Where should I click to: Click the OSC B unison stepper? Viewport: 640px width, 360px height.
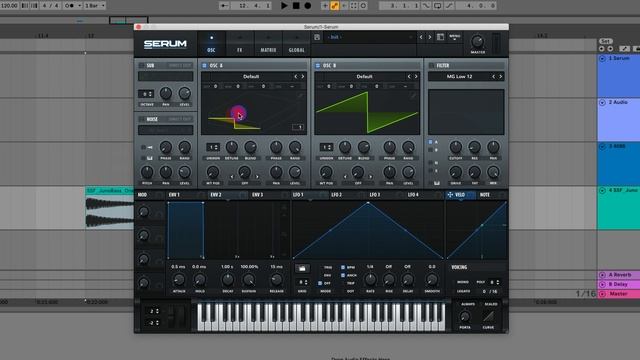326,147
